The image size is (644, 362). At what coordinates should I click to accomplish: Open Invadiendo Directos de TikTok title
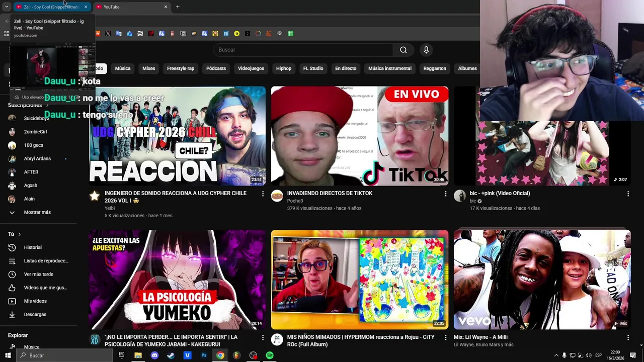pyautogui.click(x=330, y=193)
